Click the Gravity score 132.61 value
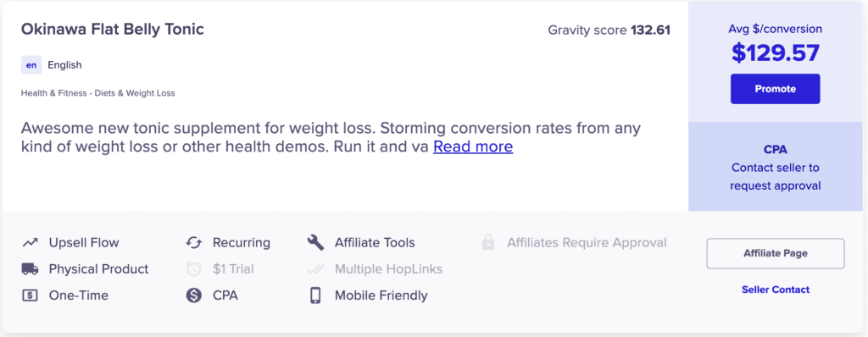This screenshot has height=337, width=868. [x=650, y=30]
